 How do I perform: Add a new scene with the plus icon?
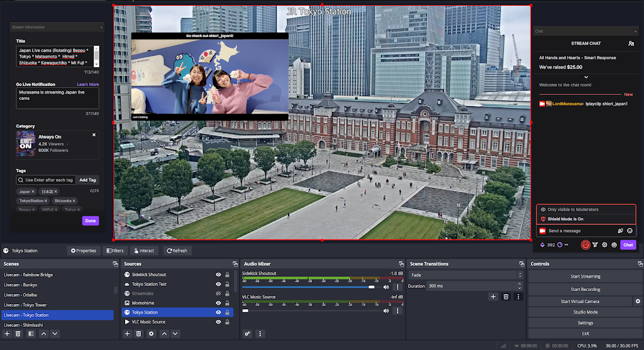pyautogui.click(x=7, y=334)
